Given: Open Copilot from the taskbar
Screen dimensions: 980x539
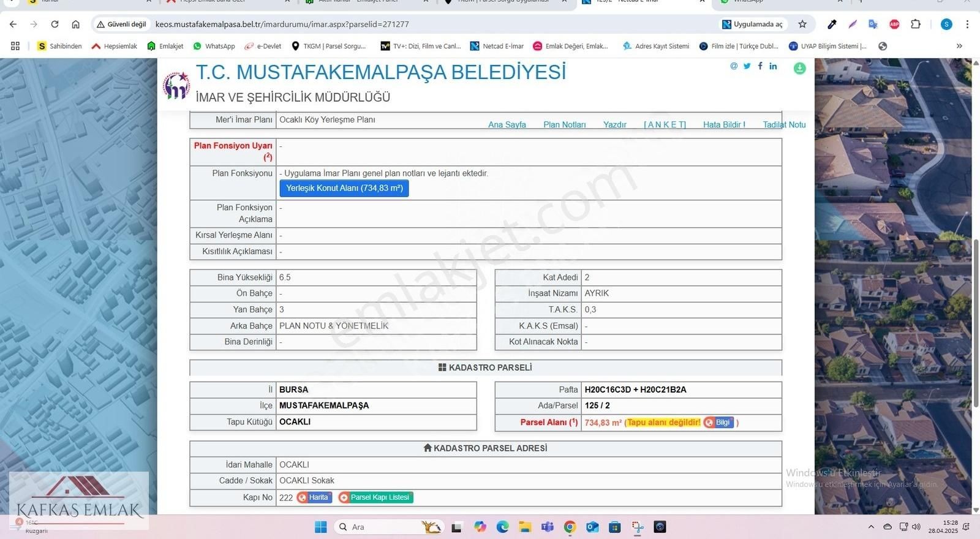Looking at the screenshot, I should tap(480, 527).
